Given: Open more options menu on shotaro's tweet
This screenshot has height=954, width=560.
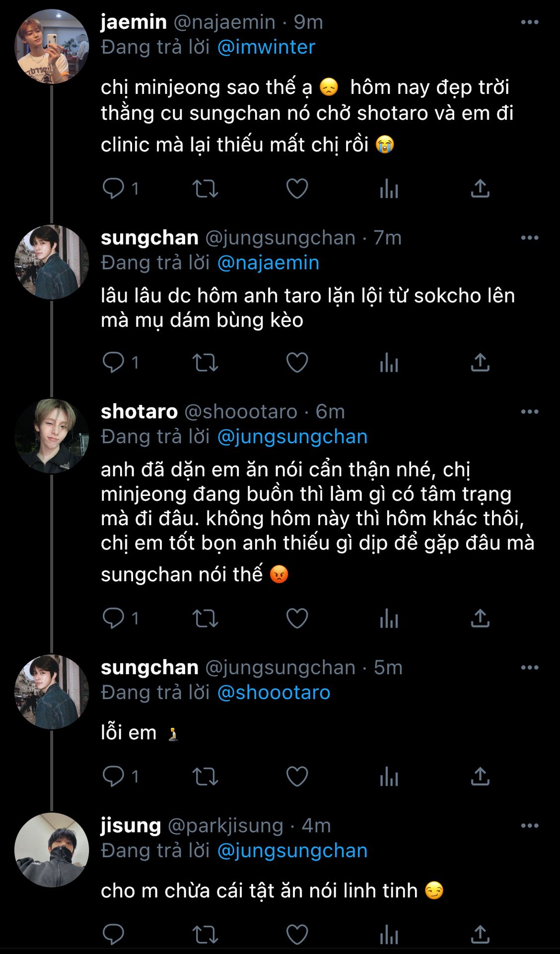Looking at the screenshot, I should tap(529, 412).
